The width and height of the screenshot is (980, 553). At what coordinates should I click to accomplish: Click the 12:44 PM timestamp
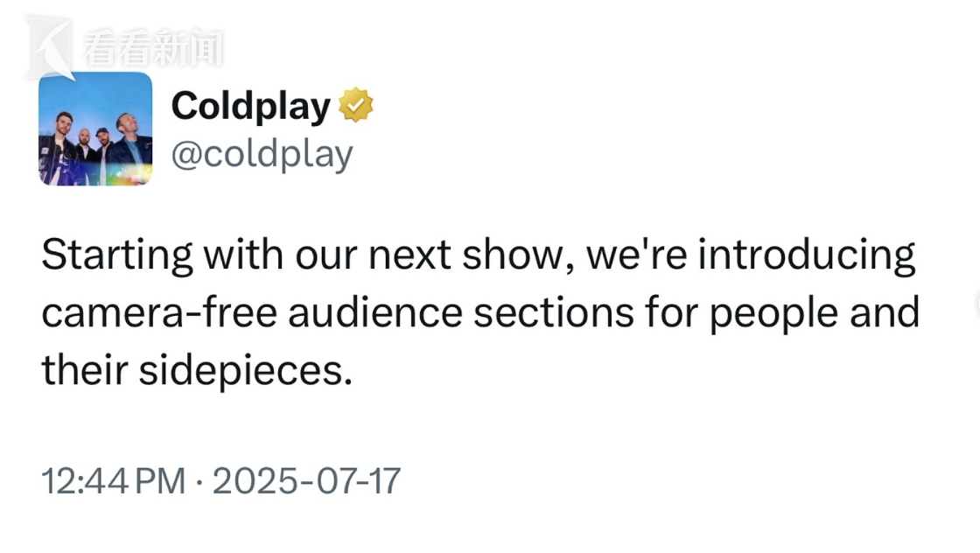114,481
